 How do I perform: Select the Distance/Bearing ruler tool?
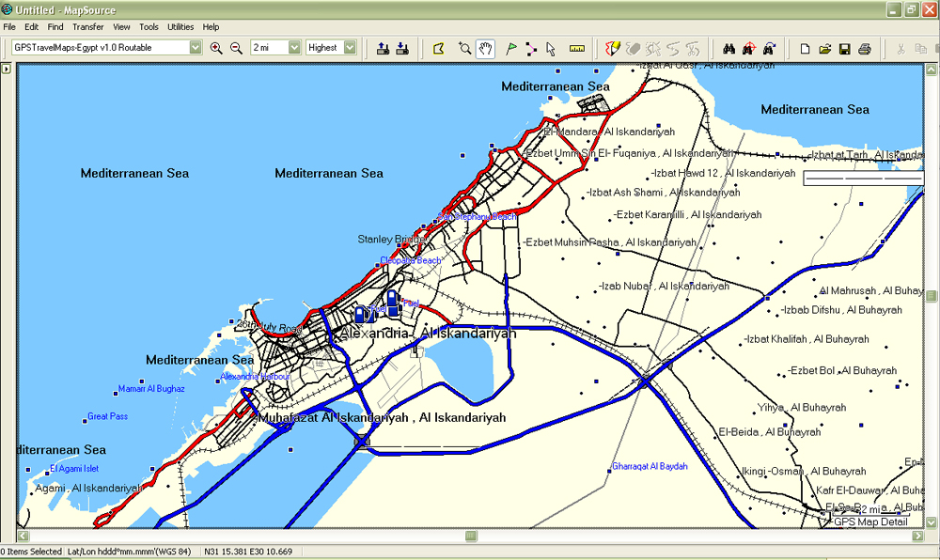point(577,48)
